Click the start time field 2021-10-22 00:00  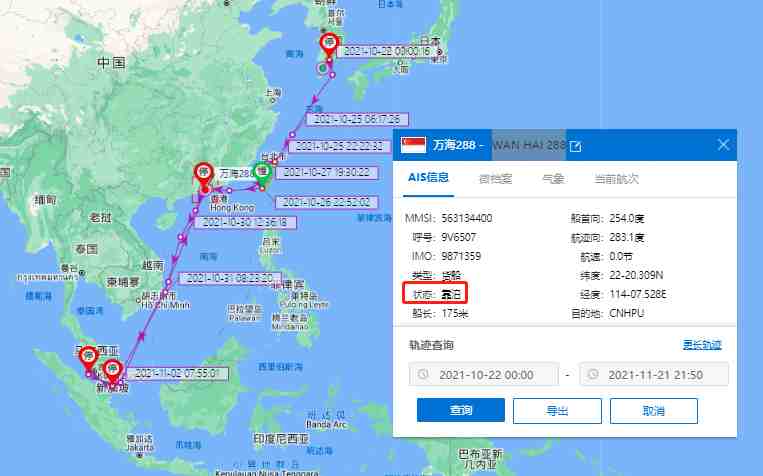pos(484,375)
